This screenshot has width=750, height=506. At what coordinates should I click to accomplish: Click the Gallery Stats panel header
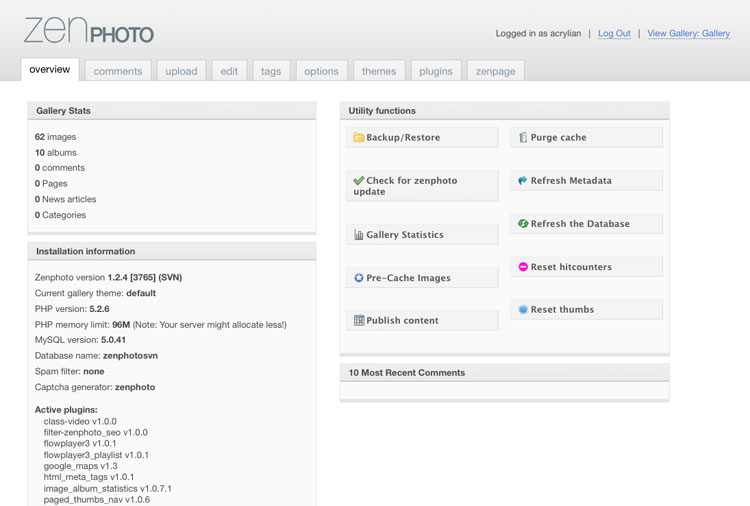click(172, 110)
